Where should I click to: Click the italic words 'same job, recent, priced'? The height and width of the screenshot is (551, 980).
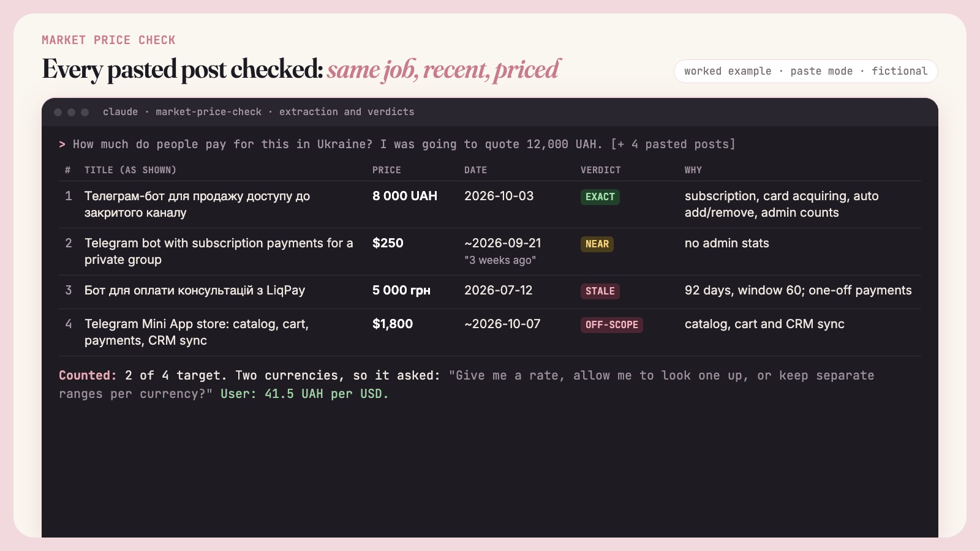[443, 69]
